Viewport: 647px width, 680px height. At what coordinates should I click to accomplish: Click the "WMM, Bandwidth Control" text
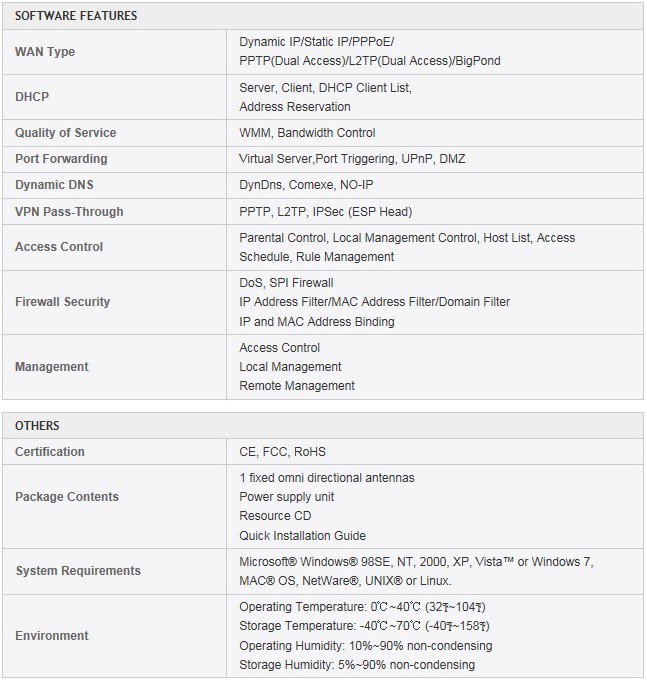(307, 133)
